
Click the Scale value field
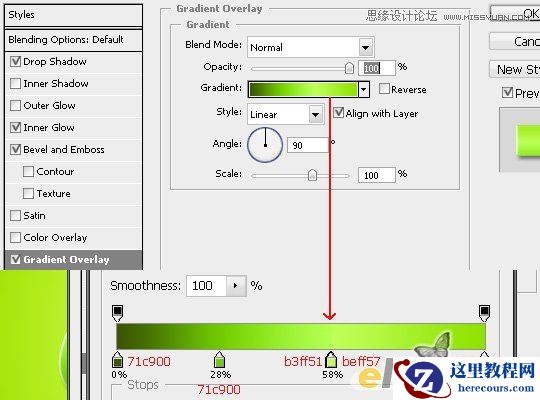coord(376,175)
